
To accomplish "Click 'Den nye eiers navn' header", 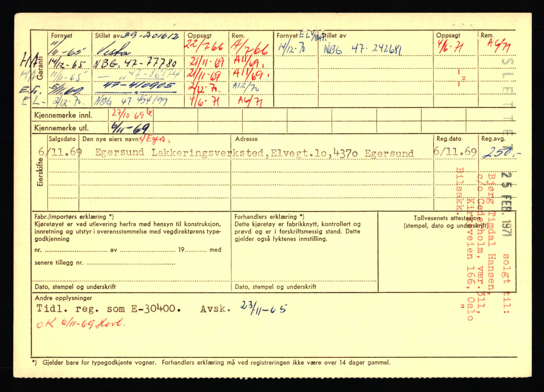I will (x=110, y=139).
